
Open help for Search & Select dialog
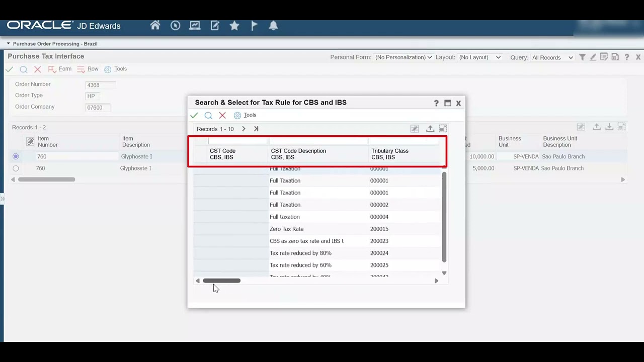coord(436,103)
